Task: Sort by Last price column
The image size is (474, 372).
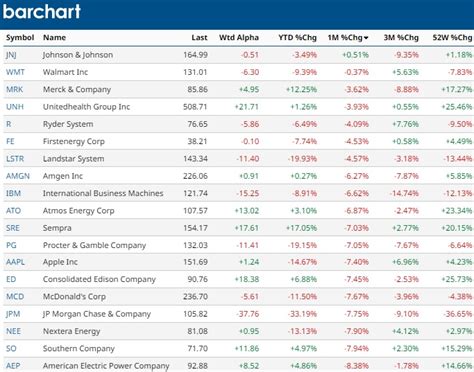Action: pos(199,37)
